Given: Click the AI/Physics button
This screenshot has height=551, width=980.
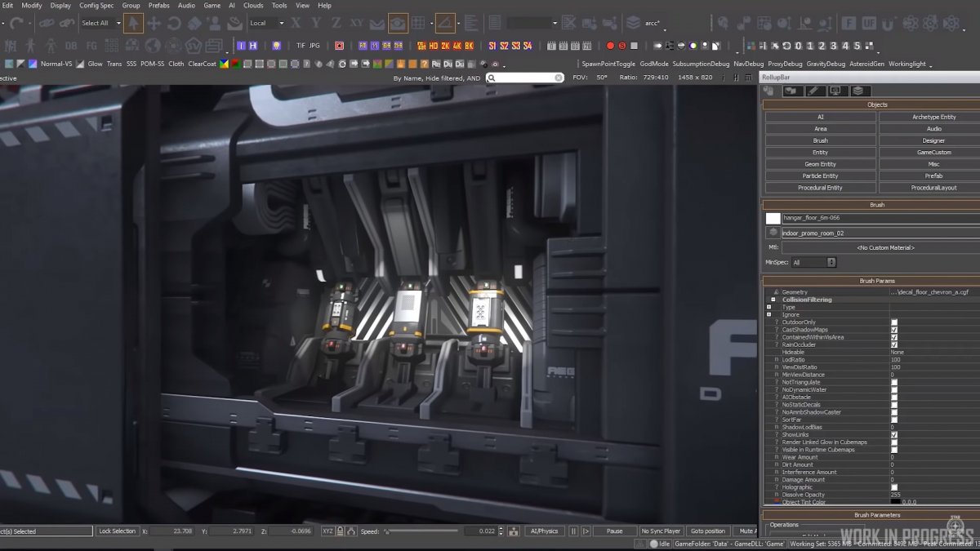Looking at the screenshot, I should point(544,531).
